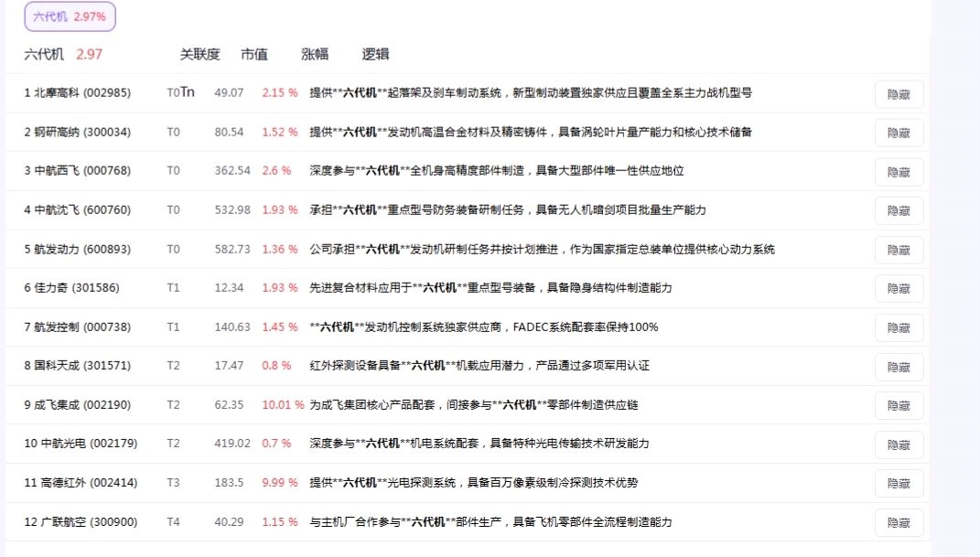
Task: Click 航发控制 logic text mentioning FADEC
Action: pos(484,327)
